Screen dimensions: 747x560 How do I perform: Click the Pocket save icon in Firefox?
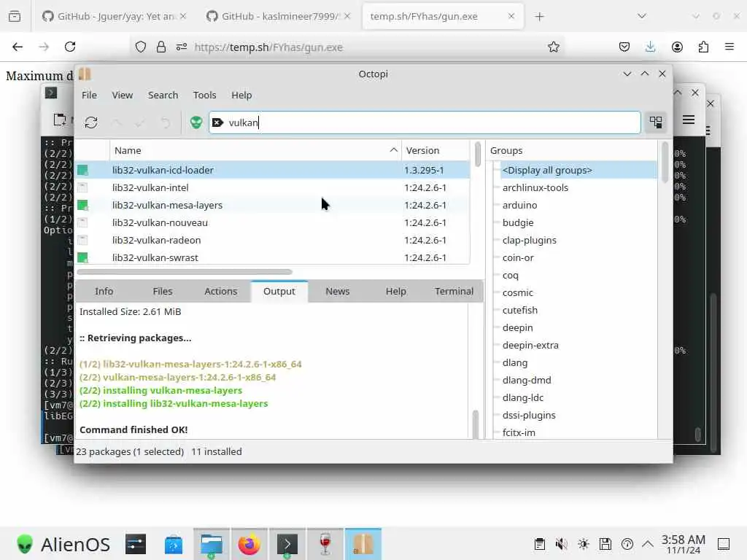624,47
